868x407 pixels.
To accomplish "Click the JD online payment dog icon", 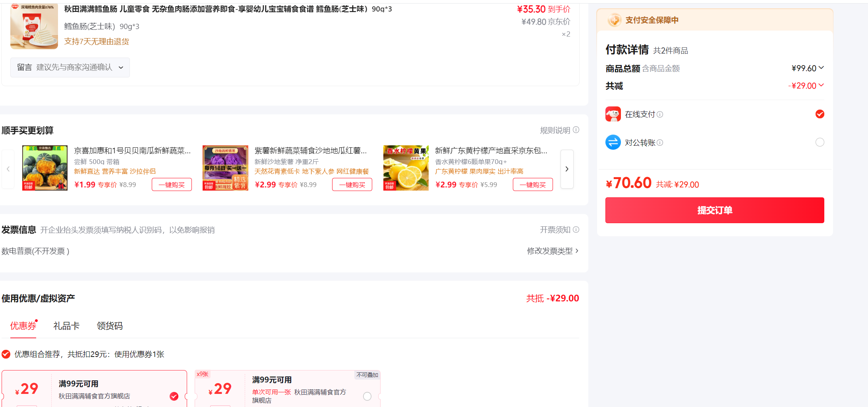I will click(x=613, y=114).
